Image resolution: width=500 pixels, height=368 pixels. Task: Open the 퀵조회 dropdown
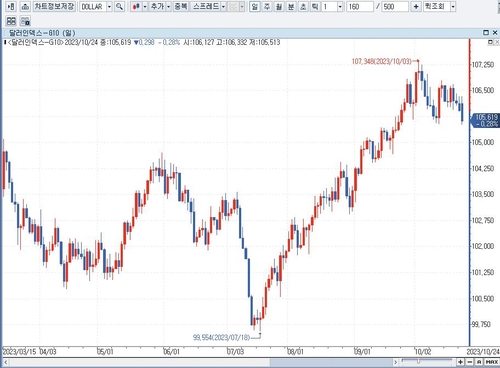click(453, 6)
